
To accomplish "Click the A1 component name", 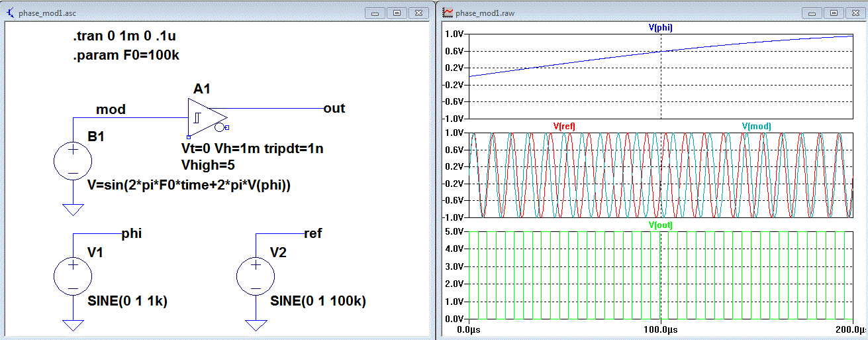I will coord(203,89).
